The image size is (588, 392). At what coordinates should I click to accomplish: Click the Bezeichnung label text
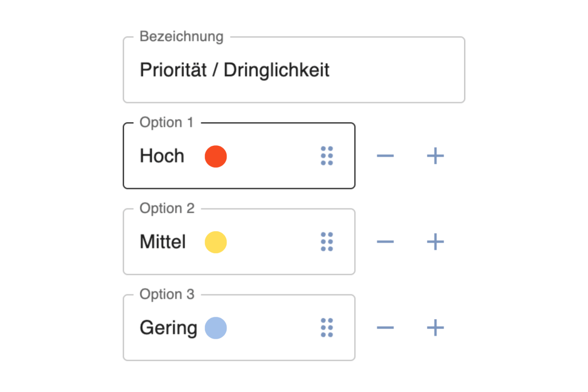(181, 36)
